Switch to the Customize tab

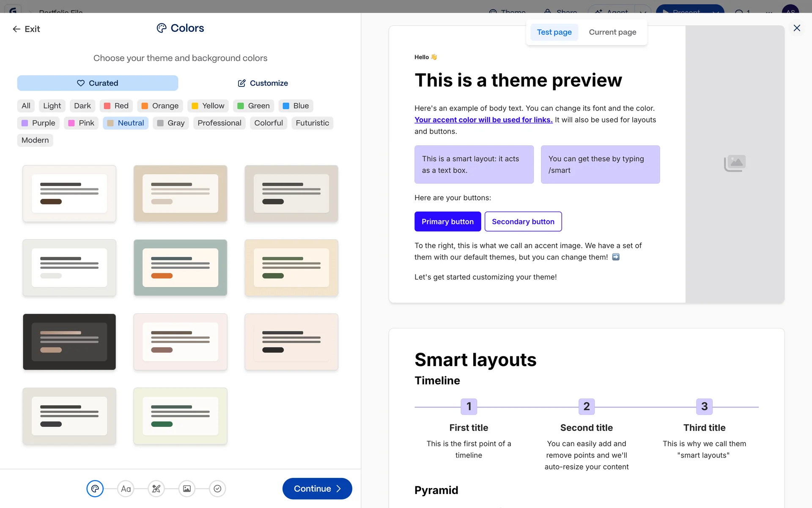click(x=263, y=83)
